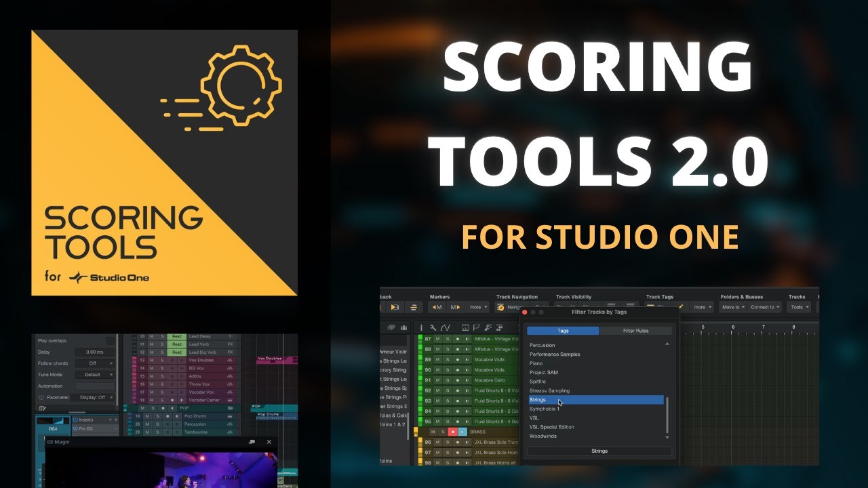Jump to next marker button
868x488 pixels.
455,307
